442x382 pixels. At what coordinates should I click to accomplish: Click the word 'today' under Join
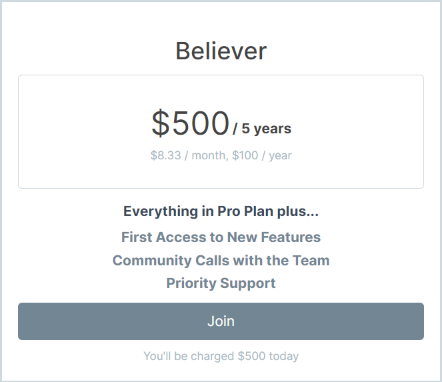tap(284, 356)
